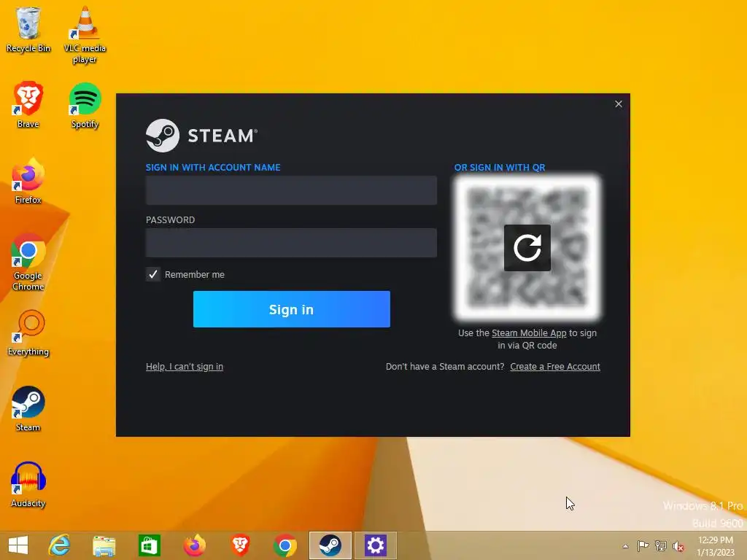Image resolution: width=747 pixels, height=560 pixels.
Task: Click the "Don't have a Steam account?" text
Action: (x=445, y=367)
